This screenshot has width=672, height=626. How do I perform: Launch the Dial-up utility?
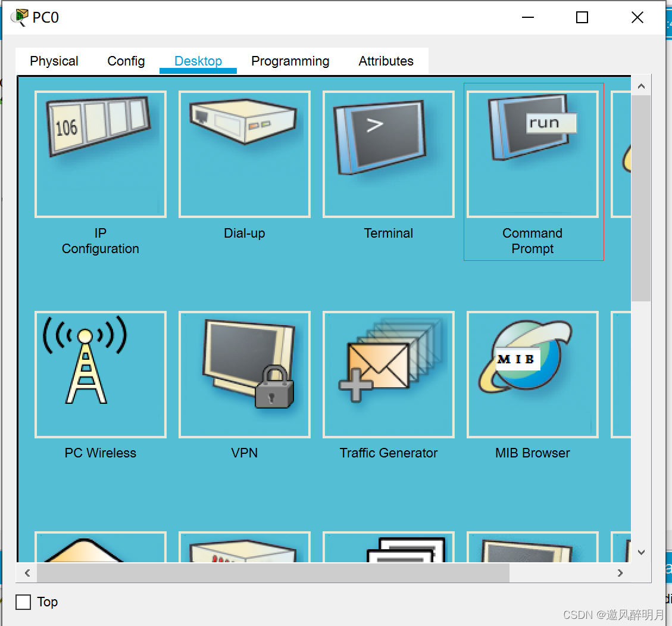(244, 154)
